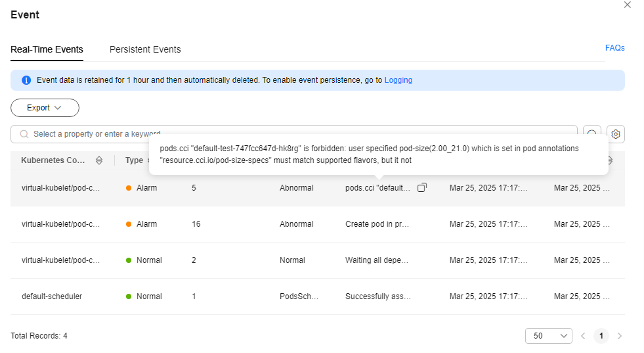Select the Real-Time Events tab

coord(47,49)
